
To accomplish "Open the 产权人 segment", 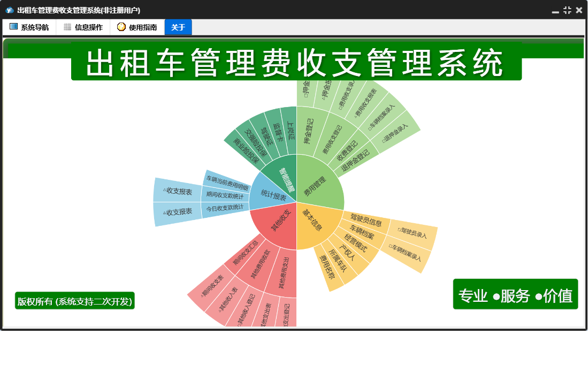I will coord(347,252).
